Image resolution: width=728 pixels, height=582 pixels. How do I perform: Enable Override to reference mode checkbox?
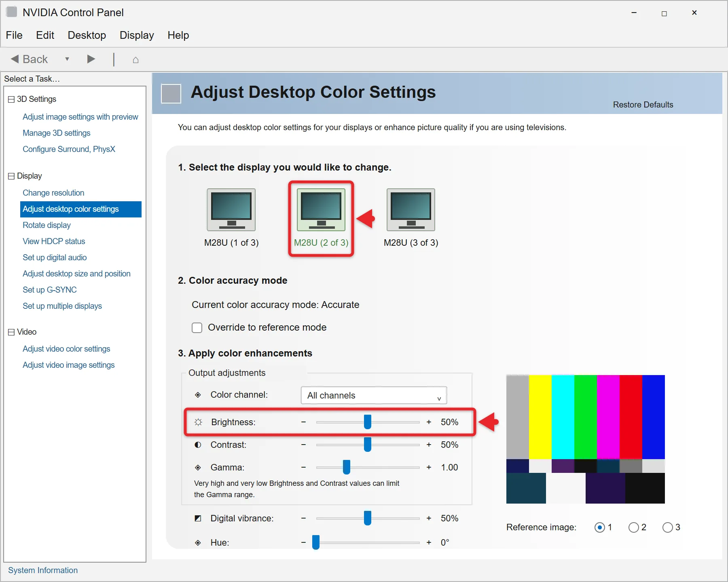coord(197,327)
